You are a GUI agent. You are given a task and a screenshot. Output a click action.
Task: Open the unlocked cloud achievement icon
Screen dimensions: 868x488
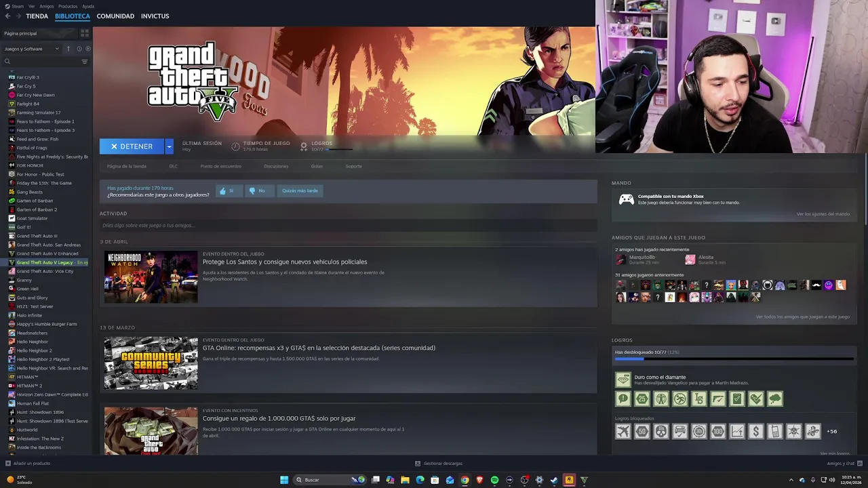(x=774, y=399)
